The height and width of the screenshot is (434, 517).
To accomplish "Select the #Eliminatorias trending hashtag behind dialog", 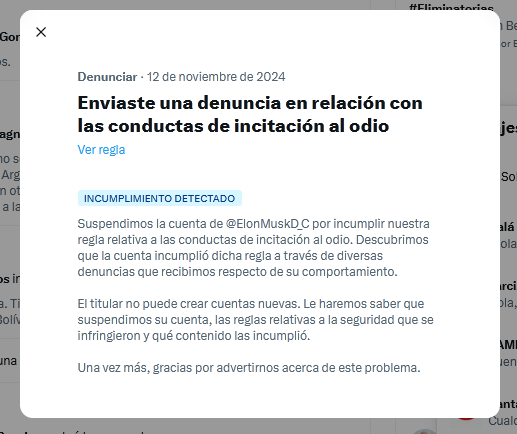I will (451, 7).
